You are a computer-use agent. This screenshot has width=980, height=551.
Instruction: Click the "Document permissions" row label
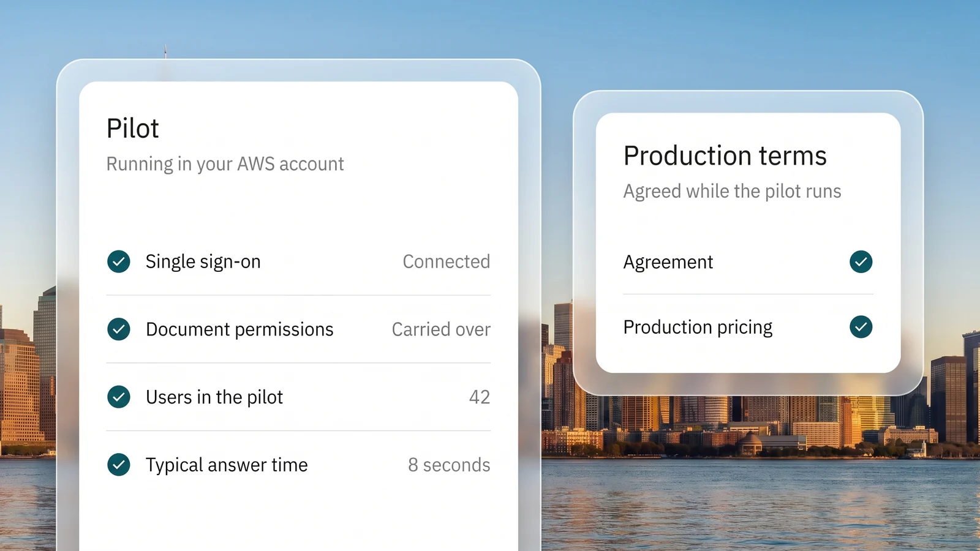[239, 330]
